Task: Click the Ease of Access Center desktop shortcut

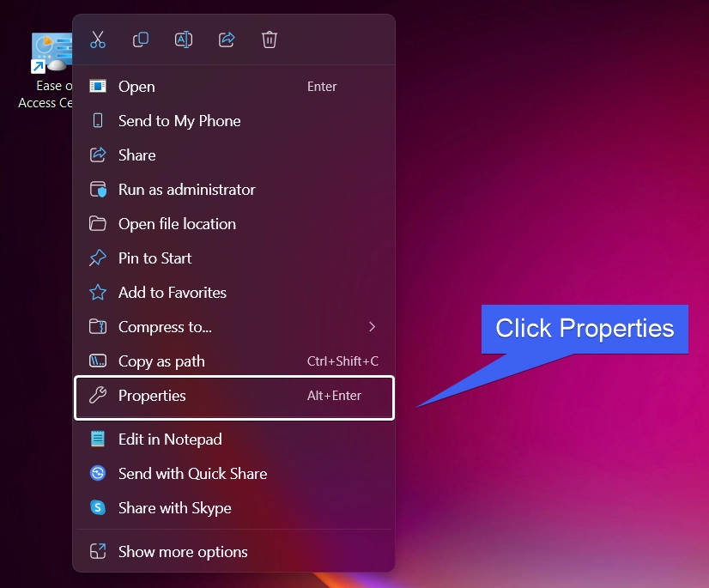Action: 45,70
